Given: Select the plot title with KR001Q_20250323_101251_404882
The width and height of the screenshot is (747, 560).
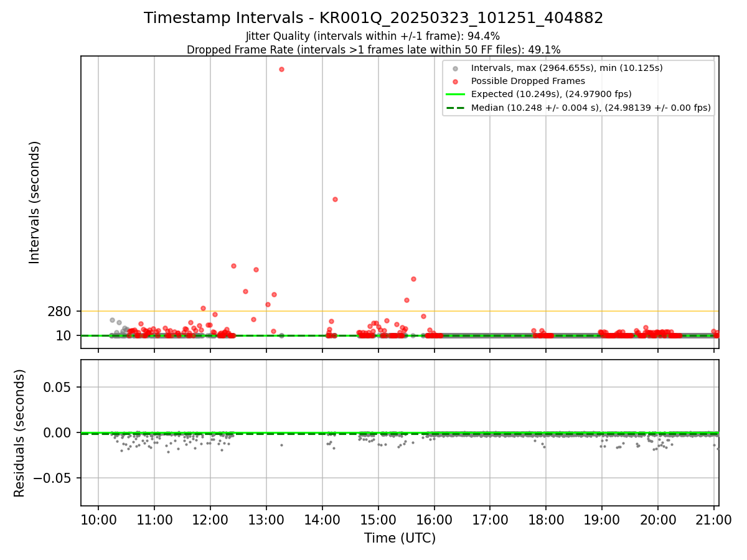Looking at the screenshot, I should [x=374, y=18].
